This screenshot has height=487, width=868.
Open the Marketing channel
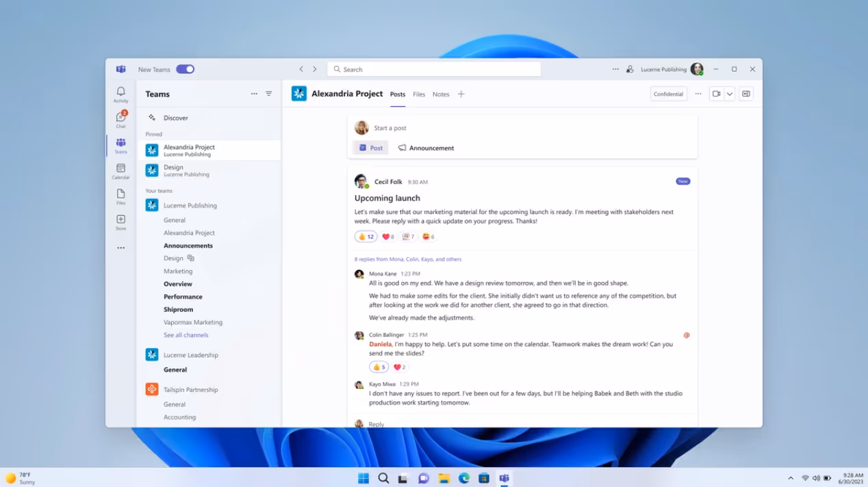[178, 271]
